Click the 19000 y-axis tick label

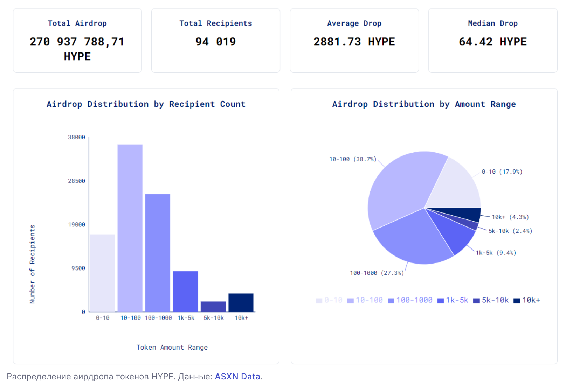tap(76, 225)
